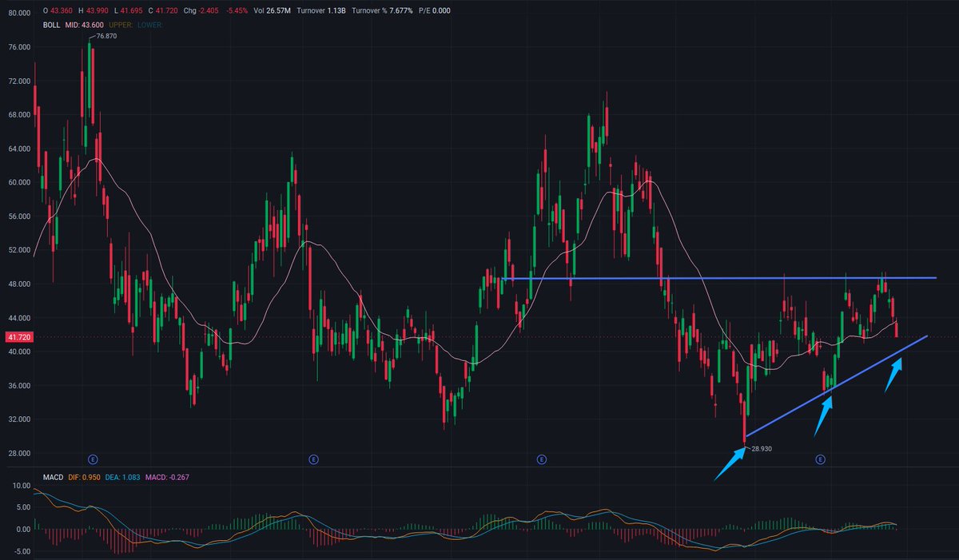959x560 pixels.
Task: Click the open price 43.360
Action: click(x=63, y=9)
